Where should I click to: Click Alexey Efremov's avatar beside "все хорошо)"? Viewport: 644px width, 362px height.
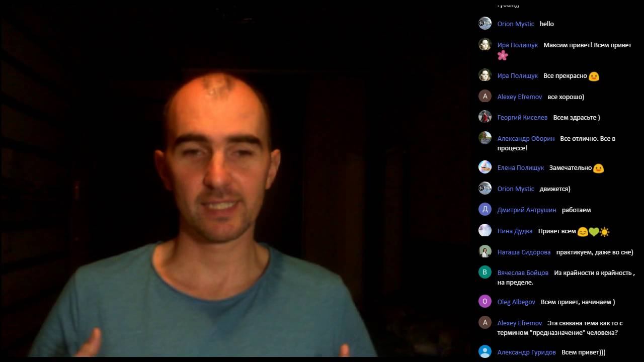click(485, 96)
